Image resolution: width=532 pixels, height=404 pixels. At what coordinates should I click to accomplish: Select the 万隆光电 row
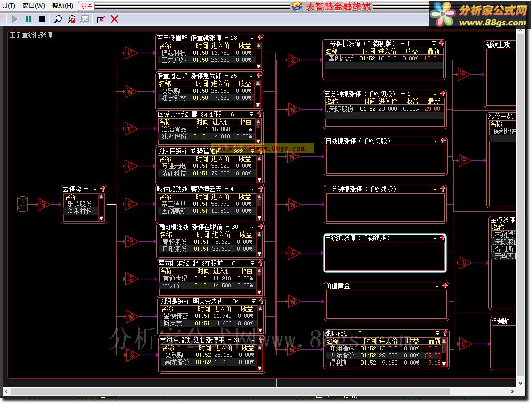click(x=207, y=166)
